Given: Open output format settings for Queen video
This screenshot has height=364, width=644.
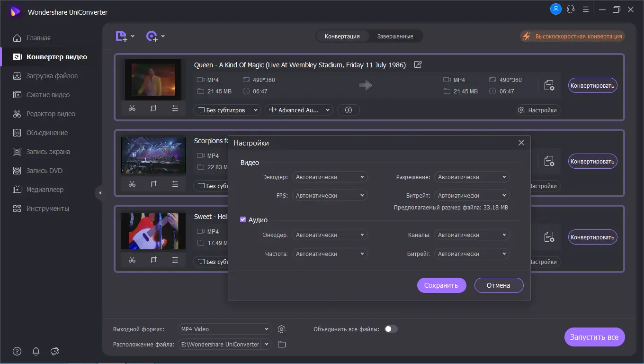Looking at the screenshot, I should pos(549,85).
